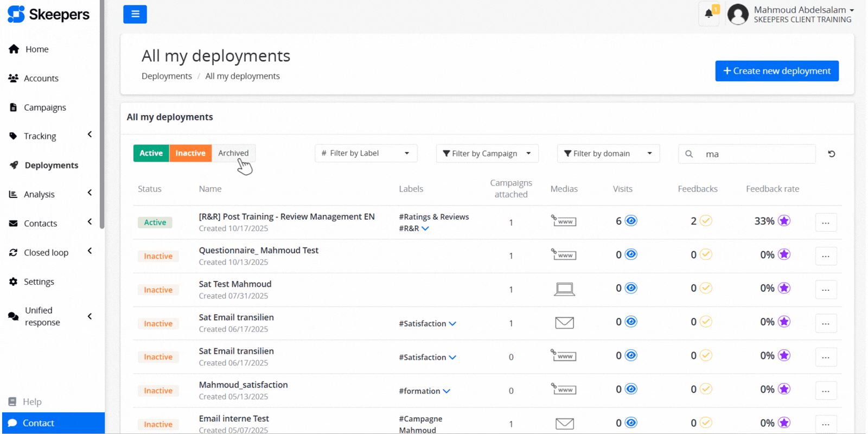Click Create new deployment button

click(x=776, y=71)
